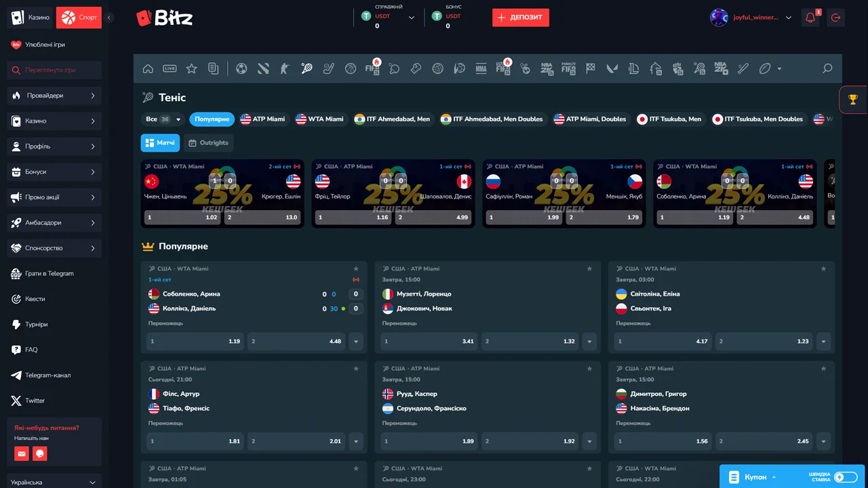This screenshot has width=868, height=488.
Task: Favorite the Музетті vs Джокович match star
Action: coord(590,269)
